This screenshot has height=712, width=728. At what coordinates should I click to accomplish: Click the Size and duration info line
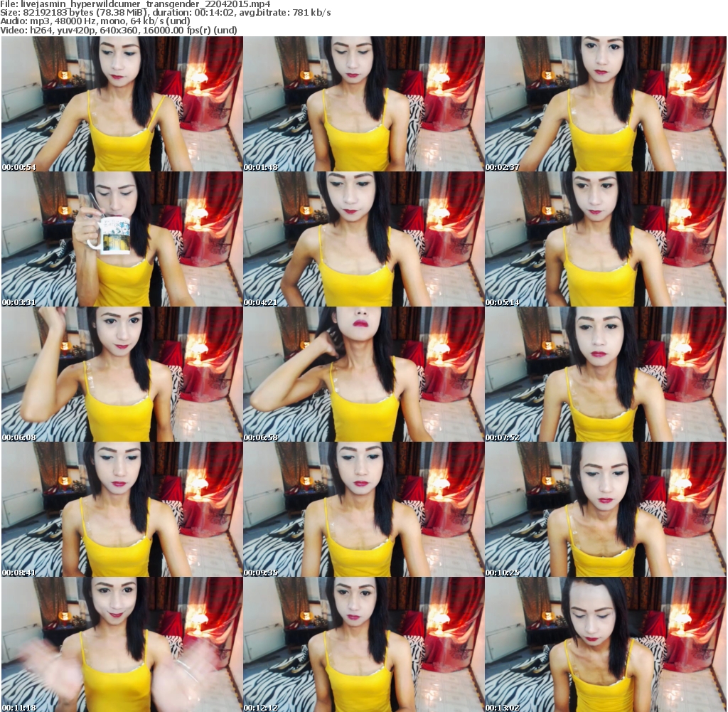[165, 13]
